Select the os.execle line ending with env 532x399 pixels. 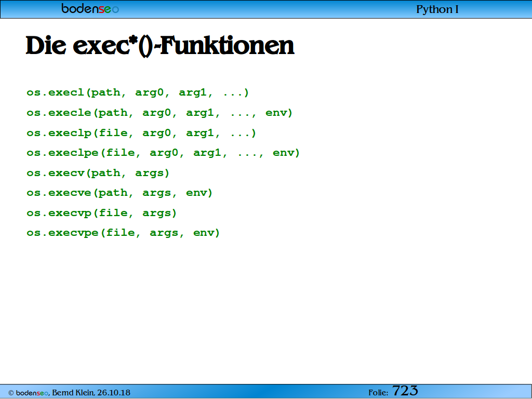coord(159,113)
